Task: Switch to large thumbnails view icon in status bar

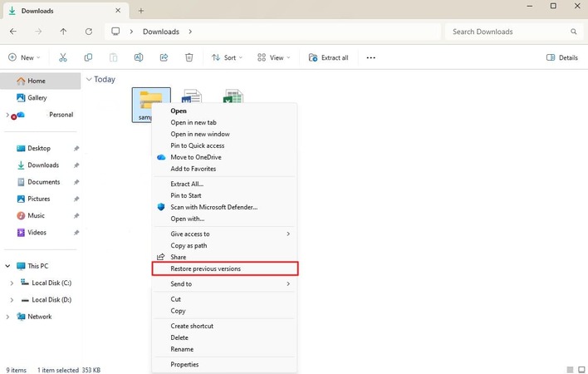Action: (581, 370)
